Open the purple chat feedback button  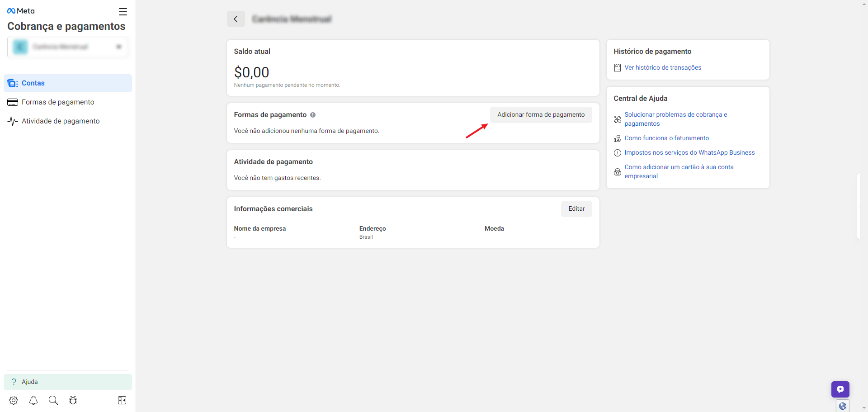click(840, 389)
